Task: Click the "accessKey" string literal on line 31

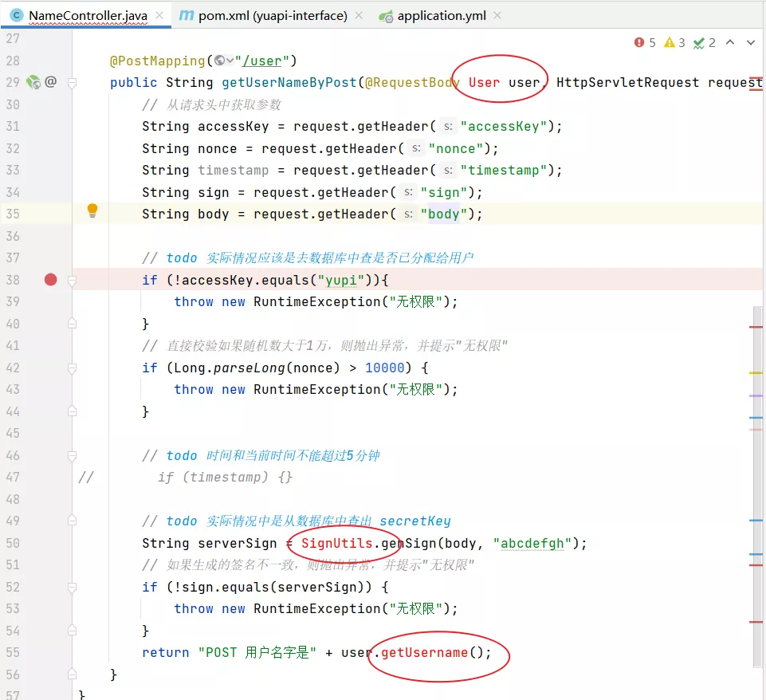Action: (x=503, y=127)
